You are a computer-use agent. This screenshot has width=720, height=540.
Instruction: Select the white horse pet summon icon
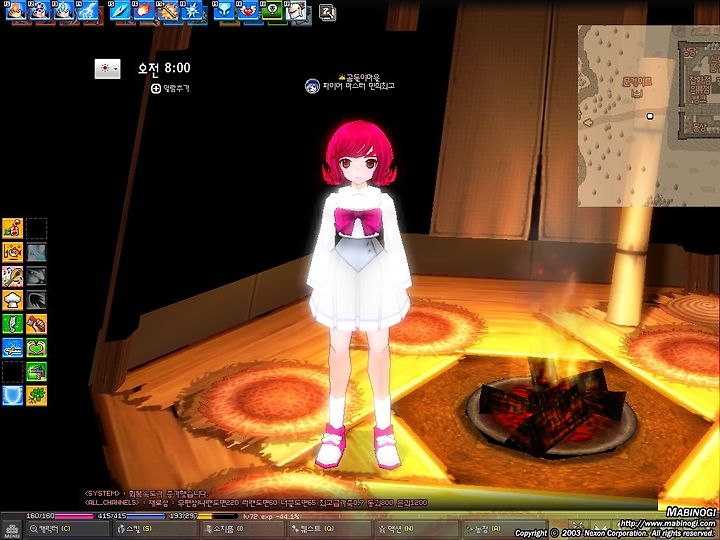(87, 11)
